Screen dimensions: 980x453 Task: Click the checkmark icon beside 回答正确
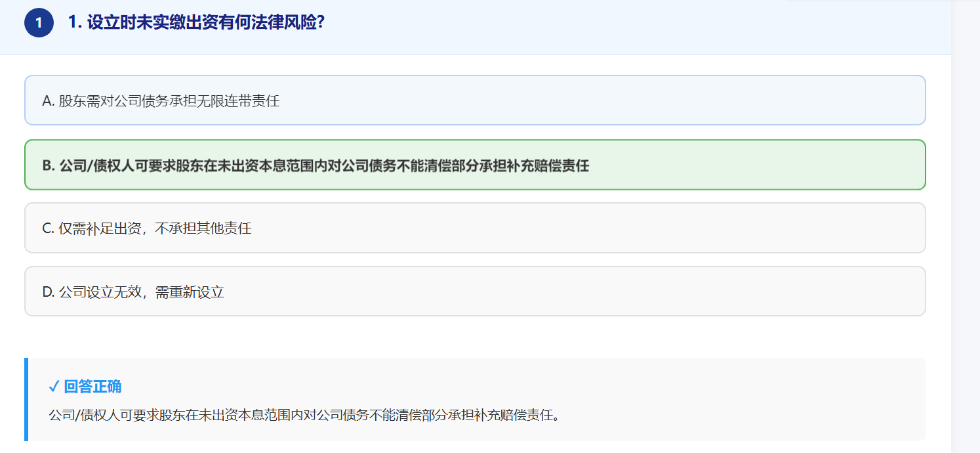[x=54, y=387]
